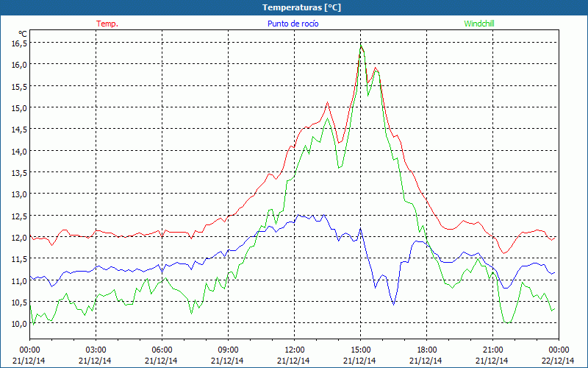Click the 12:00 time axis label

[295, 350]
